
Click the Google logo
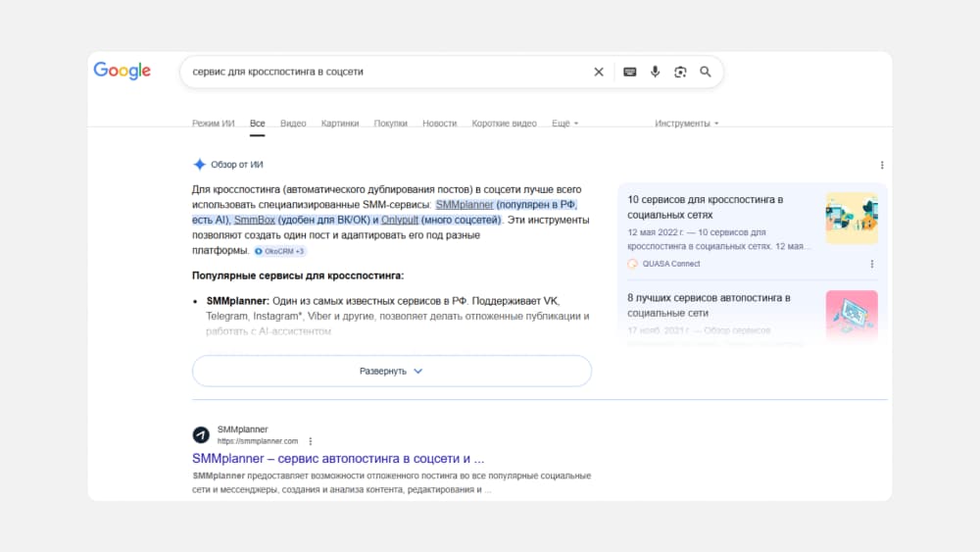[x=122, y=71]
